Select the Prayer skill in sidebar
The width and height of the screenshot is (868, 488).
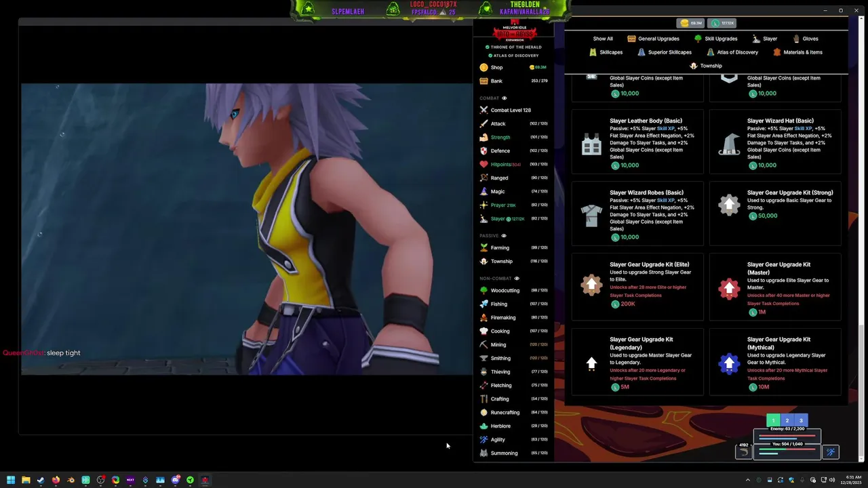[x=514, y=205]
